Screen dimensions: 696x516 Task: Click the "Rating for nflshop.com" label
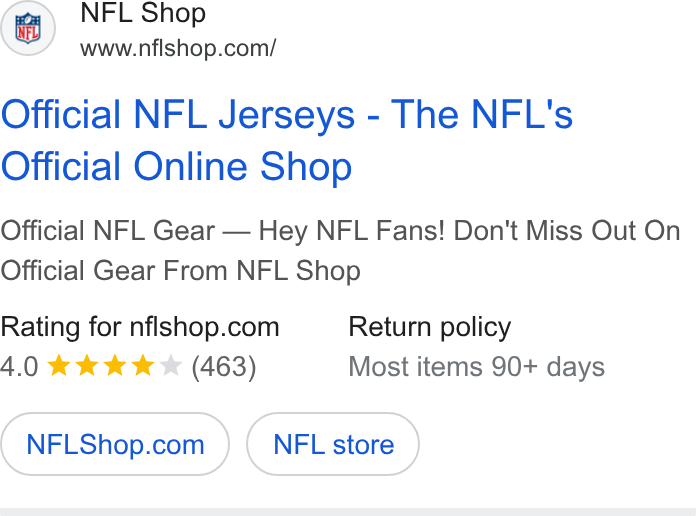[140, 327]
